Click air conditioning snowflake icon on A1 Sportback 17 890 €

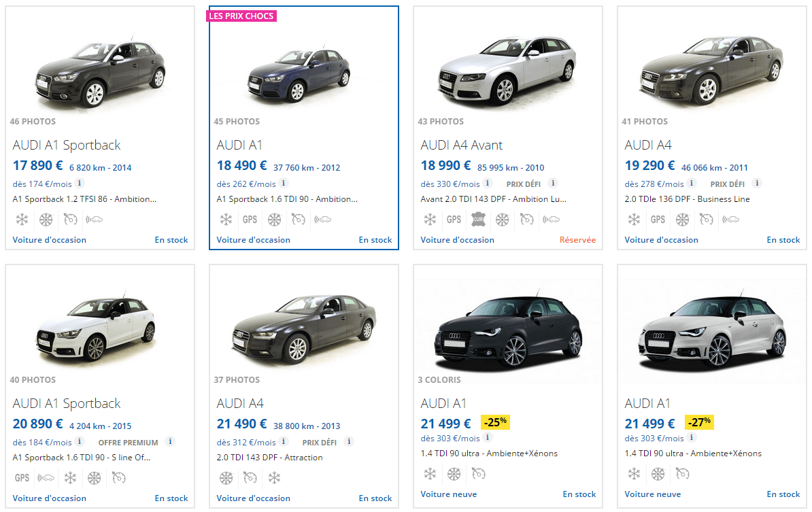[x=22, y=220]
